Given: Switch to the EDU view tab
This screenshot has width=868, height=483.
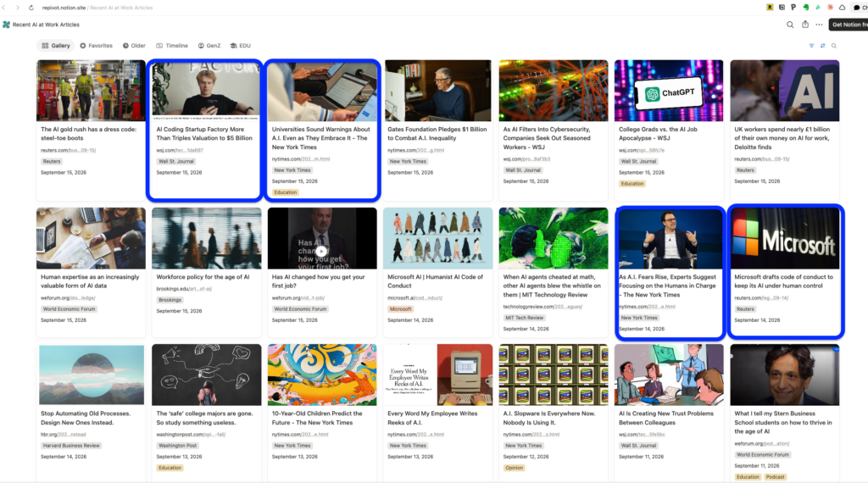Looking at the screenshot, I should (241, 46).
